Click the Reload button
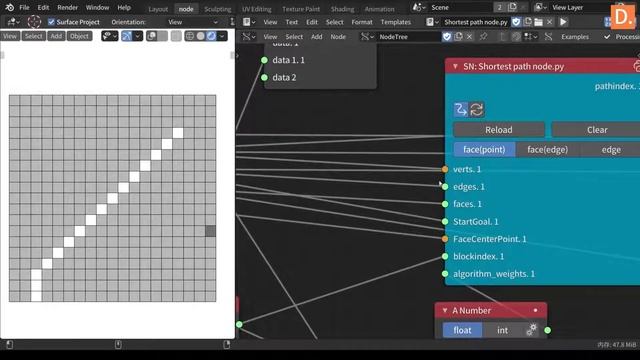The image size is (640, 360). click(499, 130)
